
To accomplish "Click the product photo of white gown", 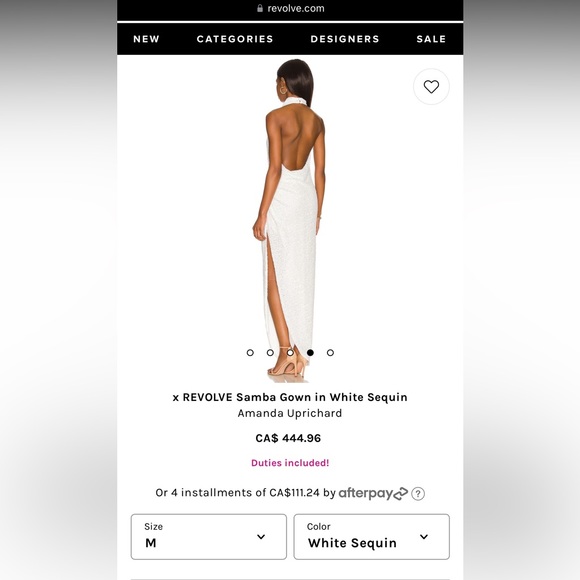I will [290, 220].
